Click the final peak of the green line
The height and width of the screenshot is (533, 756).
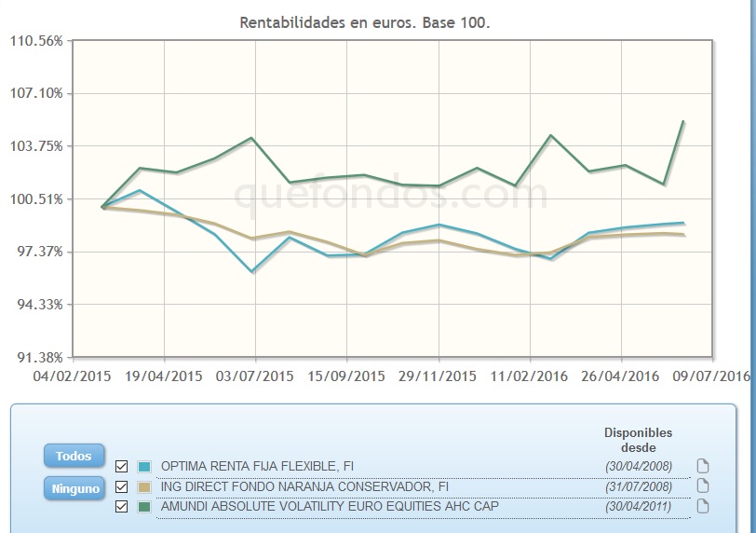point(684,121)
